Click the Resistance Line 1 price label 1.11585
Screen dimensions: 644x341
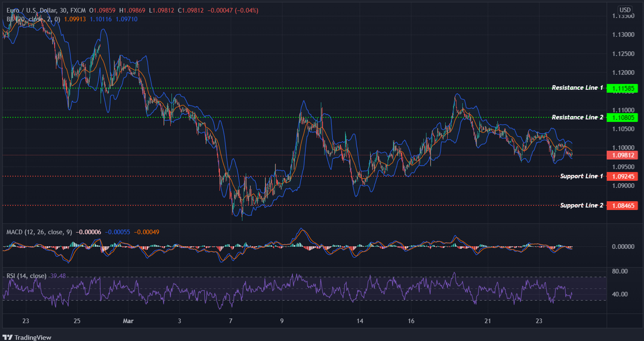coord(622,87)
